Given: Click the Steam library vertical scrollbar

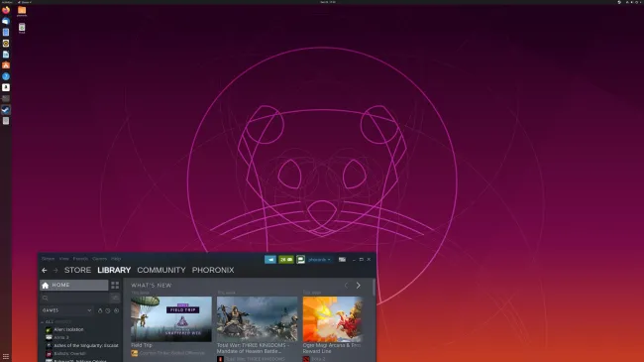Looking at the screenshot, I should 374,288.
